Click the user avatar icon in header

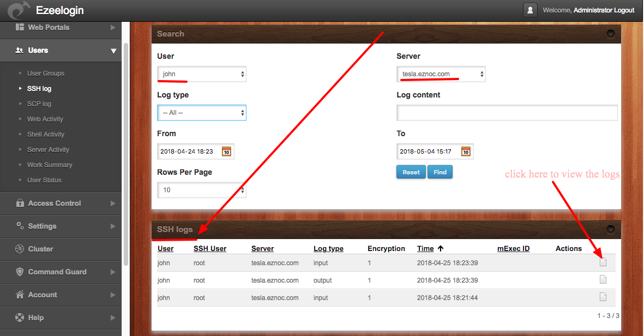[x=530, y=10]
